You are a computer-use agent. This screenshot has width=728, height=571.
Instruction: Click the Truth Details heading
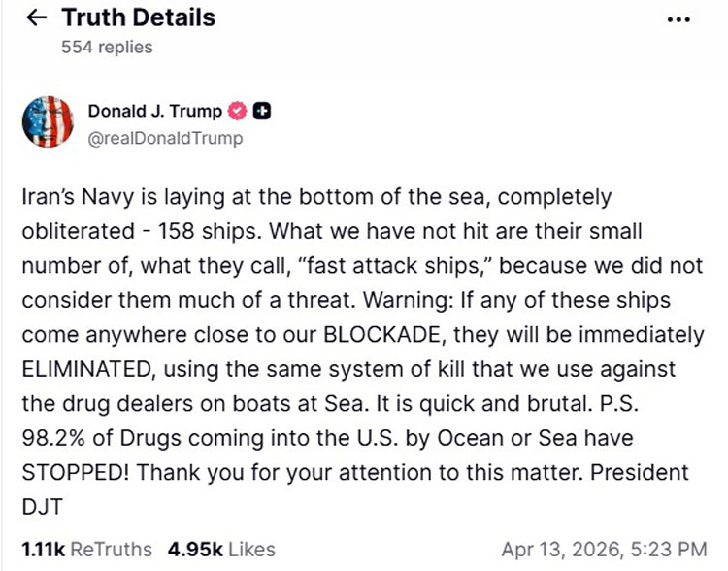coord(138,17)
